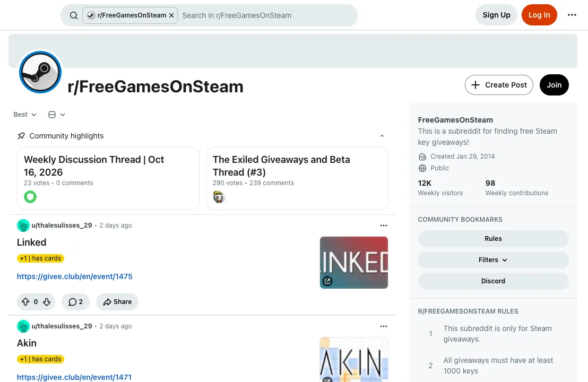Screen dimensions: 588x382
Task: Open the Discord community bookmark
Action: pos(493,281)
